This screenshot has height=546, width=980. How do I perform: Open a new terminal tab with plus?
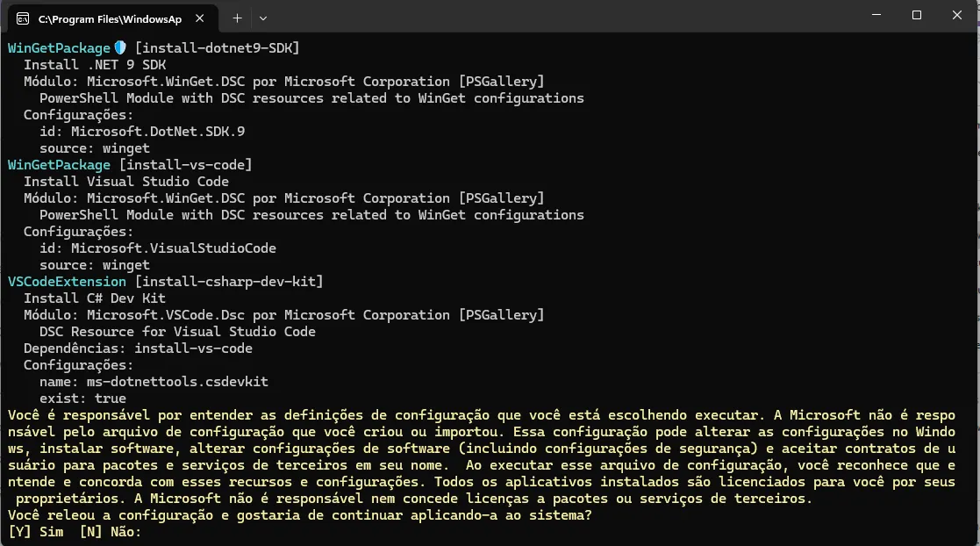[x=237, y=18]
